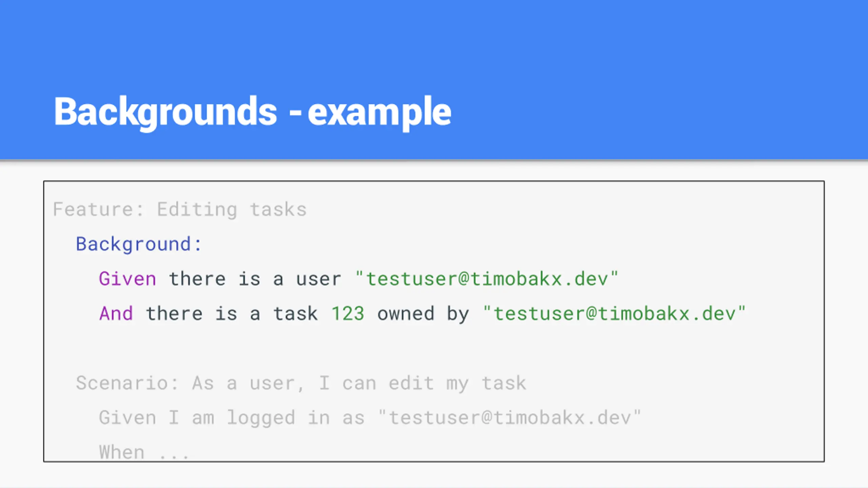Click the email string after "owned by"
This screenshot has width=868, height=488.
pyautogui.click(x=614, y=313)
